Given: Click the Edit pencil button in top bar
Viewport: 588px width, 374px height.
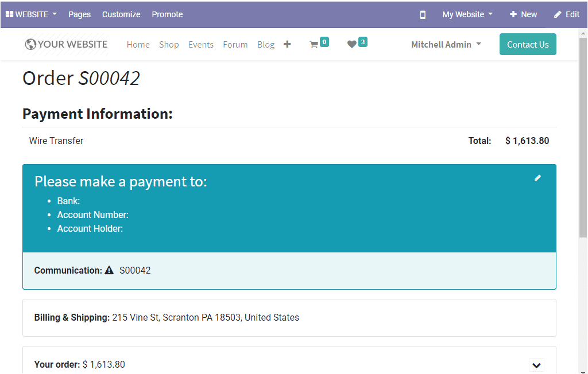Looking at the screenshot, I should coord(566,14).
